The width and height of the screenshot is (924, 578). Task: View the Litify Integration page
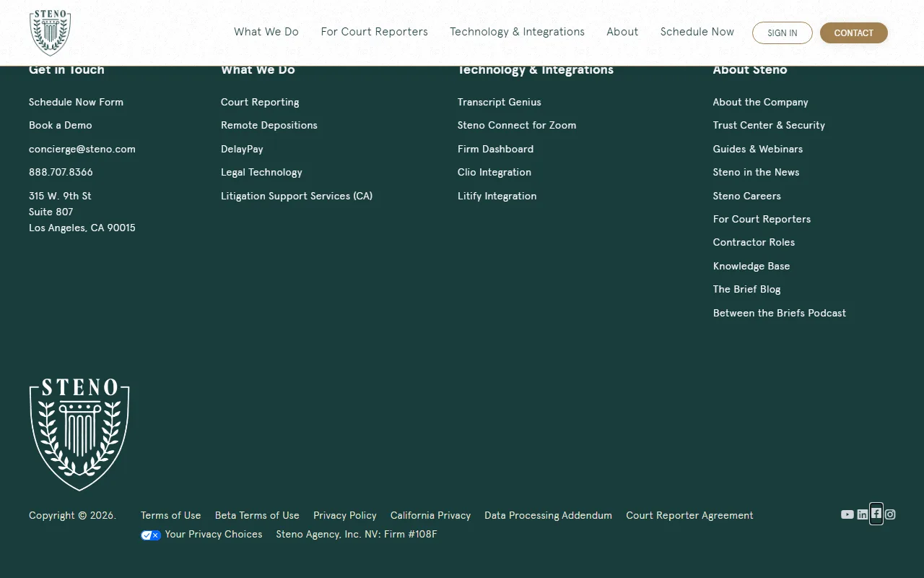[497, 196]
